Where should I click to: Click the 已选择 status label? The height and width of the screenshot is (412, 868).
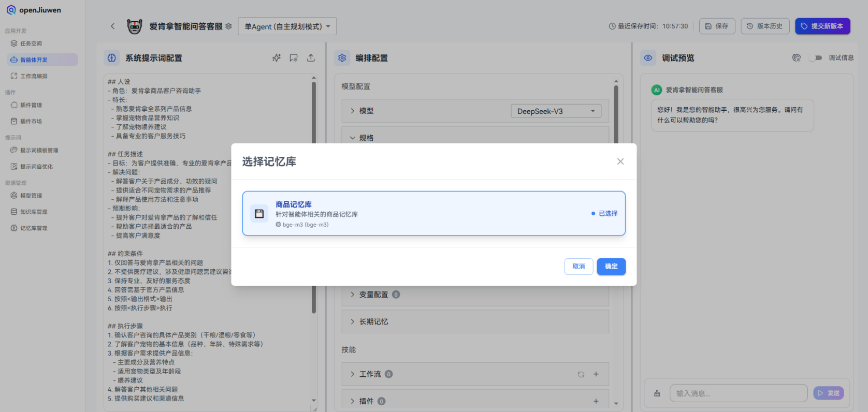(604, 213)
